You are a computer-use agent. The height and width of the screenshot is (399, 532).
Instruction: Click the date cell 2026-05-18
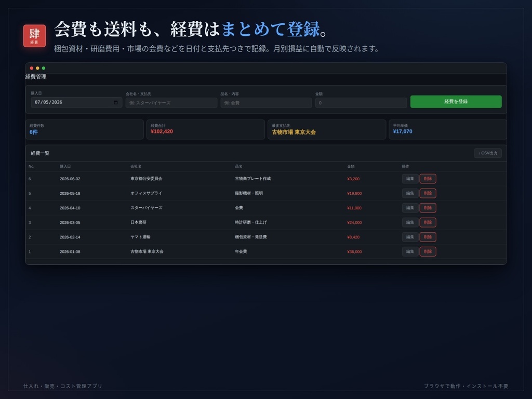[x=70, y=193]
